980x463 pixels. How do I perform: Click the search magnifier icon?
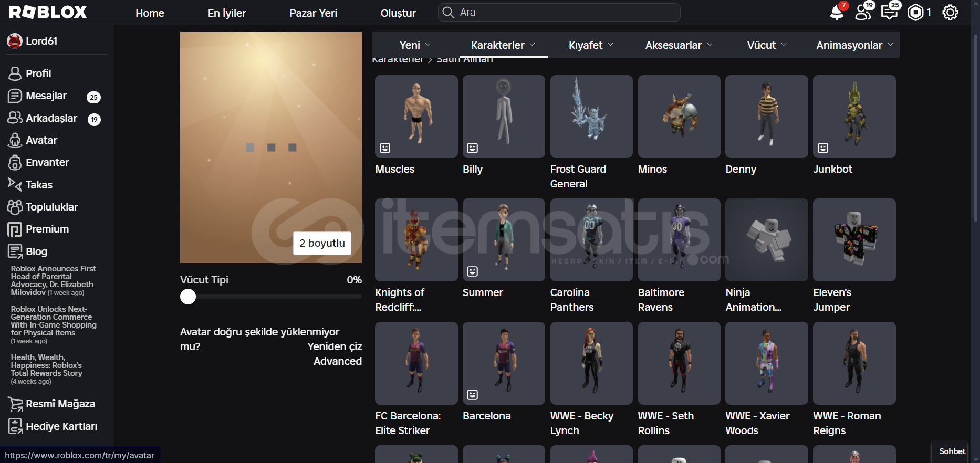(448, 12)
